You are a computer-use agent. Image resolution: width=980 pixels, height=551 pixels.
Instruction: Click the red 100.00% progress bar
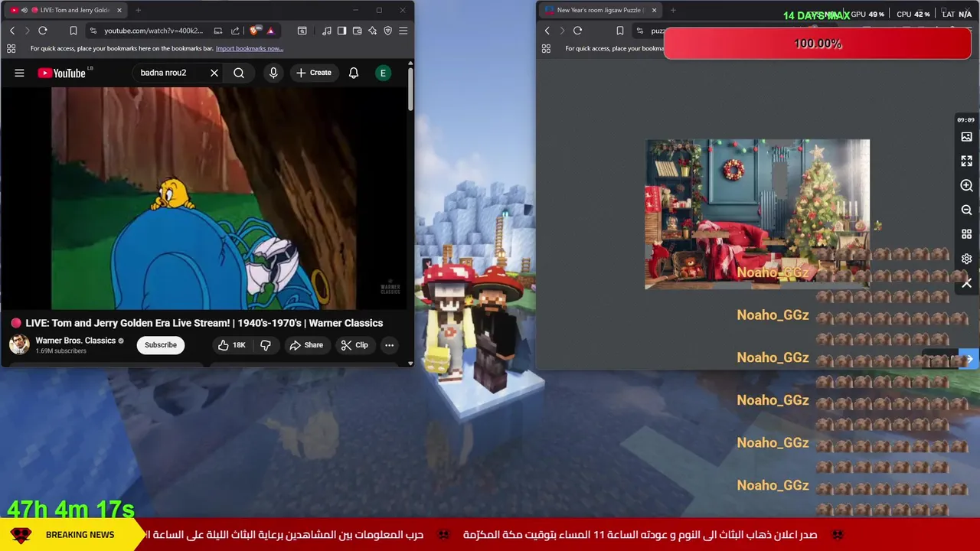click(x=818, y=44)
